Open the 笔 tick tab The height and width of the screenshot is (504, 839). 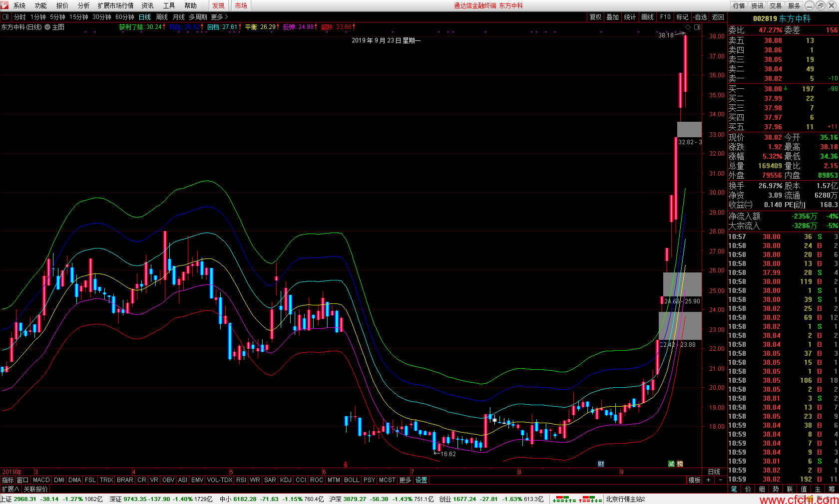click(x=734, y=489)
